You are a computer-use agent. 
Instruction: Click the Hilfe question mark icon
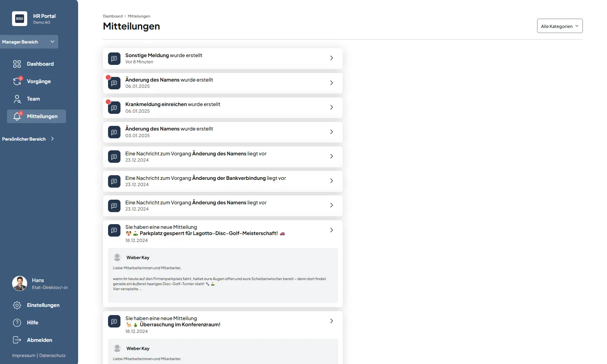tap(17, 323)
